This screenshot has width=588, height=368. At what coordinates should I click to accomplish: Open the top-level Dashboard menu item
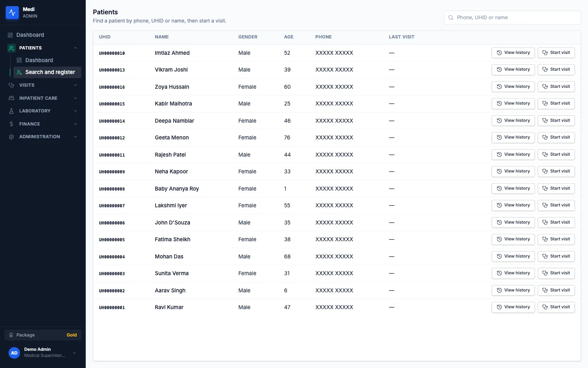tap(43, 35)
